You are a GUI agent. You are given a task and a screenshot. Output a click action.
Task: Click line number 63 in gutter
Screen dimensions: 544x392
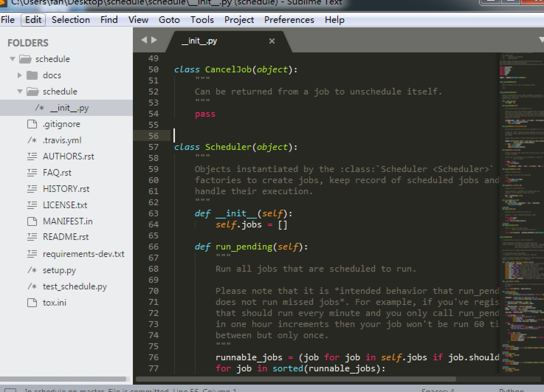point(153,213)
